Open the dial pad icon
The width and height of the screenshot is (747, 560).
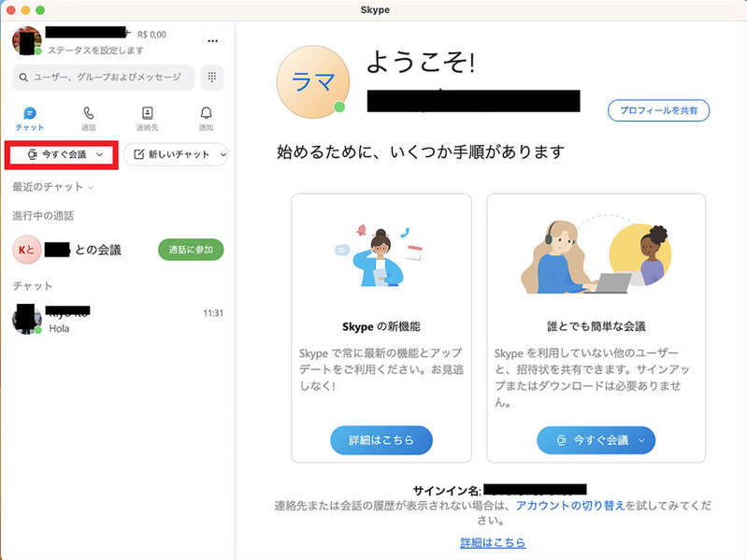tap(212, 77)
